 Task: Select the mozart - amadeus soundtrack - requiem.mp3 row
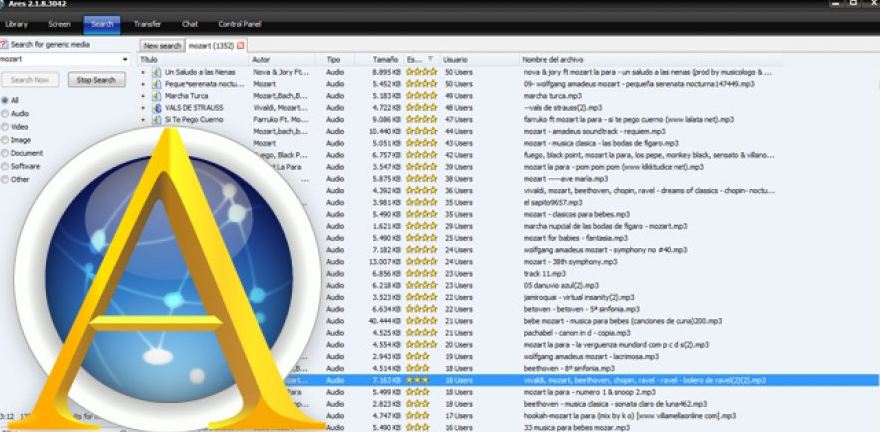tap(594, 131)
